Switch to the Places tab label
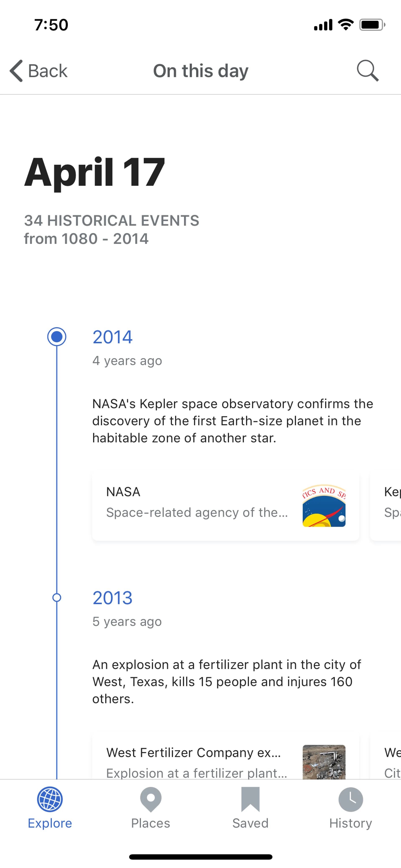 point(151,823)
